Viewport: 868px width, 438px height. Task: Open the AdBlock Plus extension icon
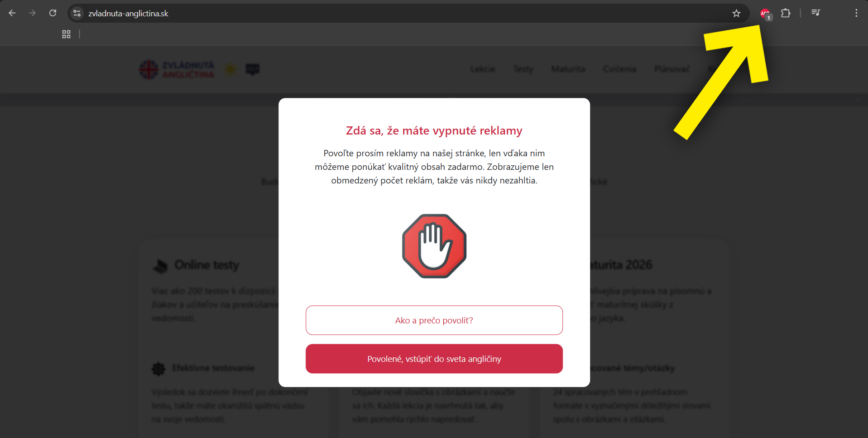[765, 14]
